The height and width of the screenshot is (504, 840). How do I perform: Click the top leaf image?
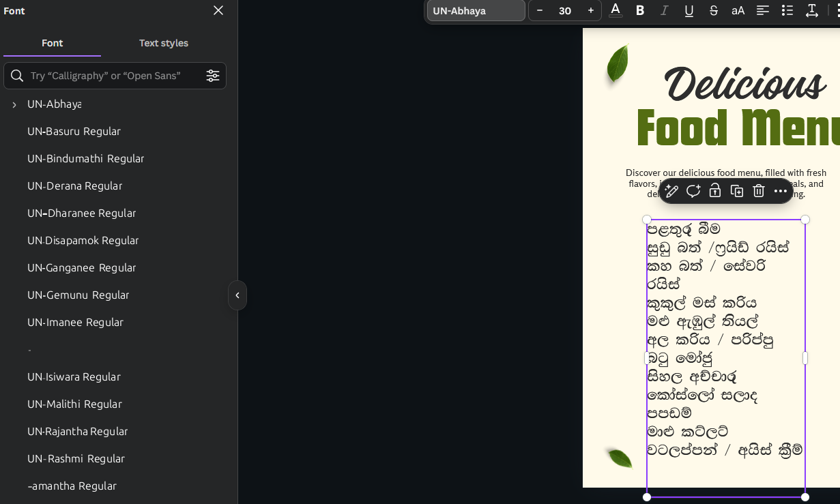(x=617, y=64)
